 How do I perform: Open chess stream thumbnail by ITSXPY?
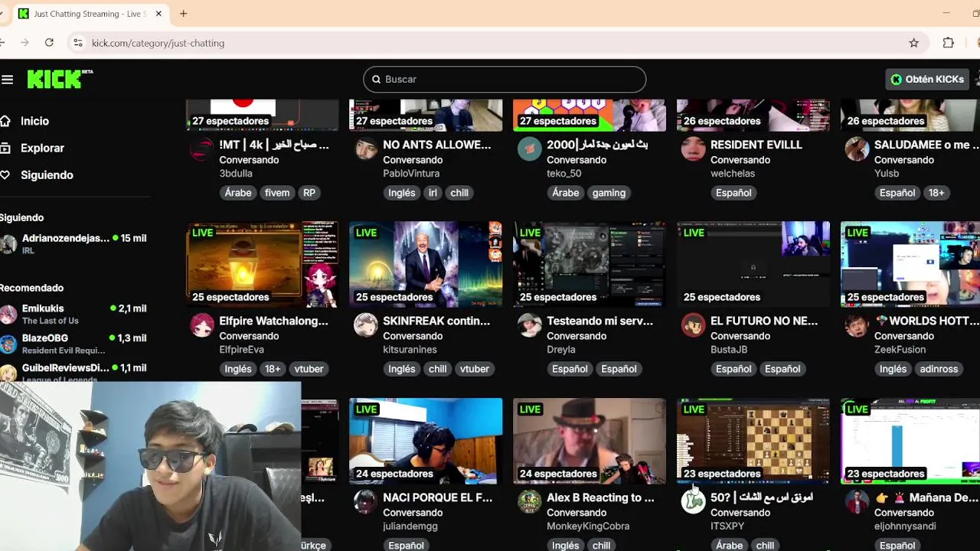(753, 441)
